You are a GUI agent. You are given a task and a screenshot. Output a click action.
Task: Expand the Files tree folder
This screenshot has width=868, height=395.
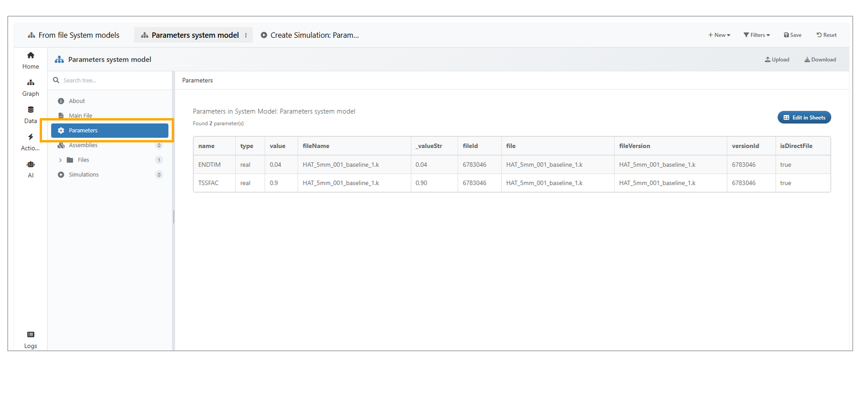60,160
